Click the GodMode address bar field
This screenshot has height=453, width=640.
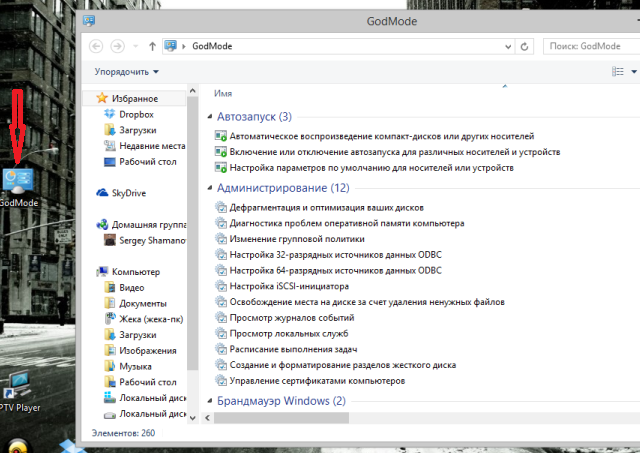[x=339, y=47]
